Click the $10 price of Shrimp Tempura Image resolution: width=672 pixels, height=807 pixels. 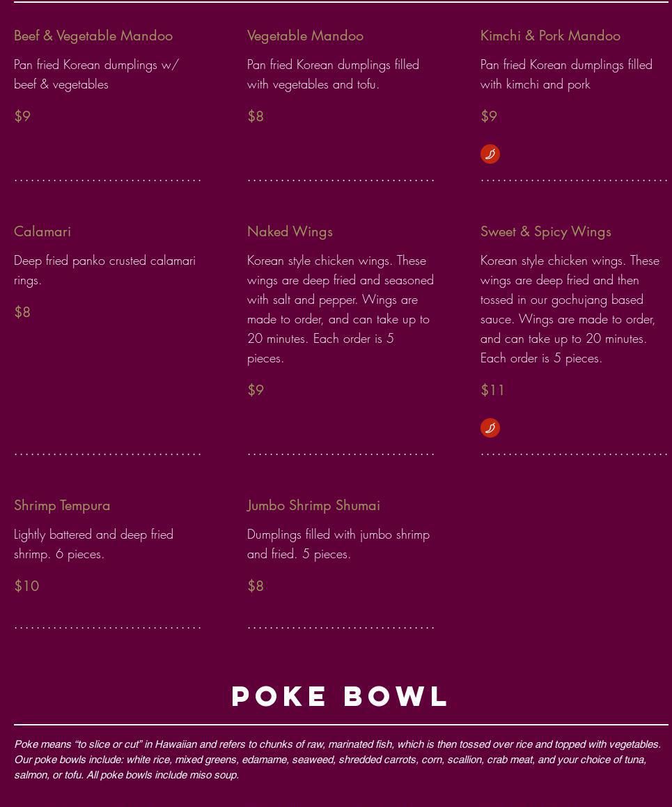pos(26,585)
